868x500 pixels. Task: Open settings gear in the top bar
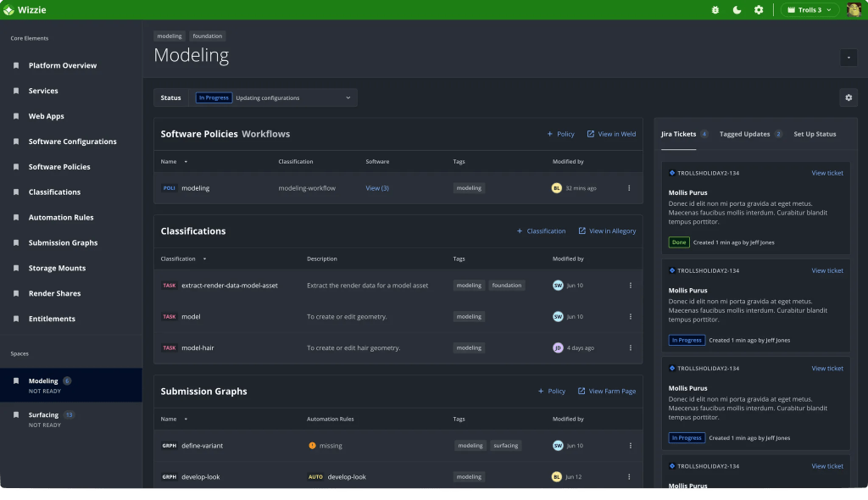click(x=759, y=10)
